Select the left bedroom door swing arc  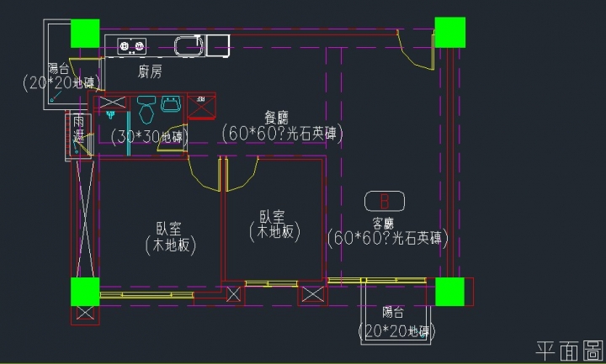pos(205,173)
